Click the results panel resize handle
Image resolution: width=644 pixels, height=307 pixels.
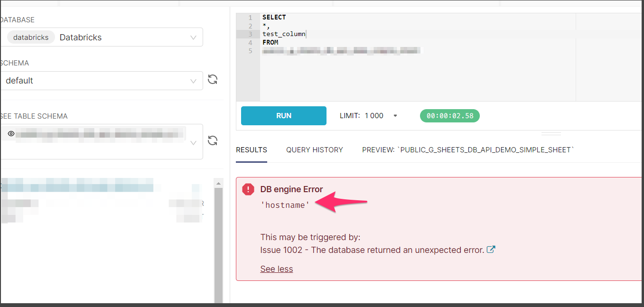[x=551, y=134]
